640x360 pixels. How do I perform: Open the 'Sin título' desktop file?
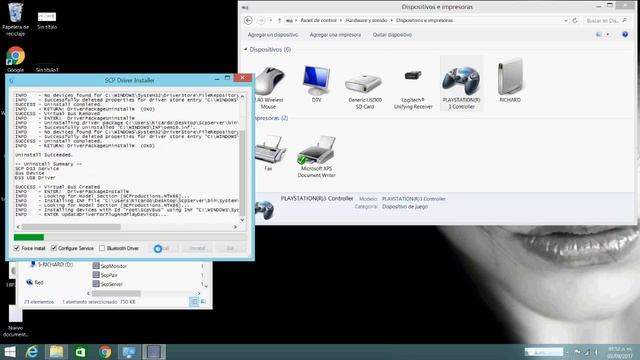click(47, 20)
